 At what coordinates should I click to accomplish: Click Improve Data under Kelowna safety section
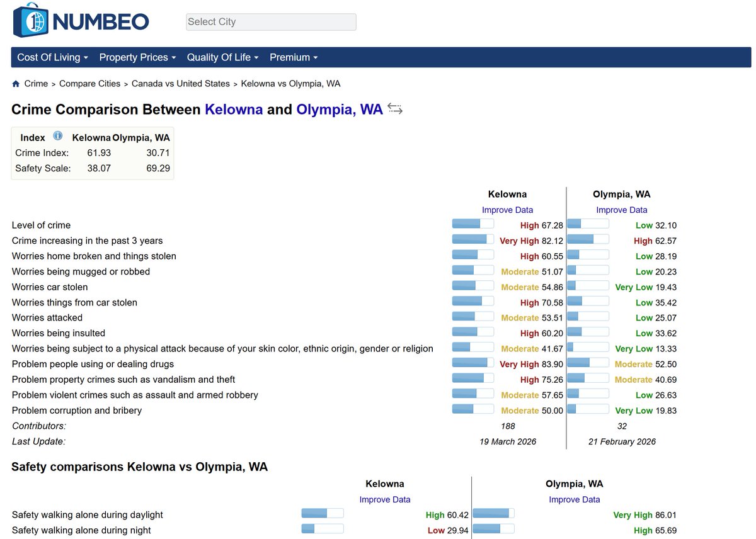[385, 500]
